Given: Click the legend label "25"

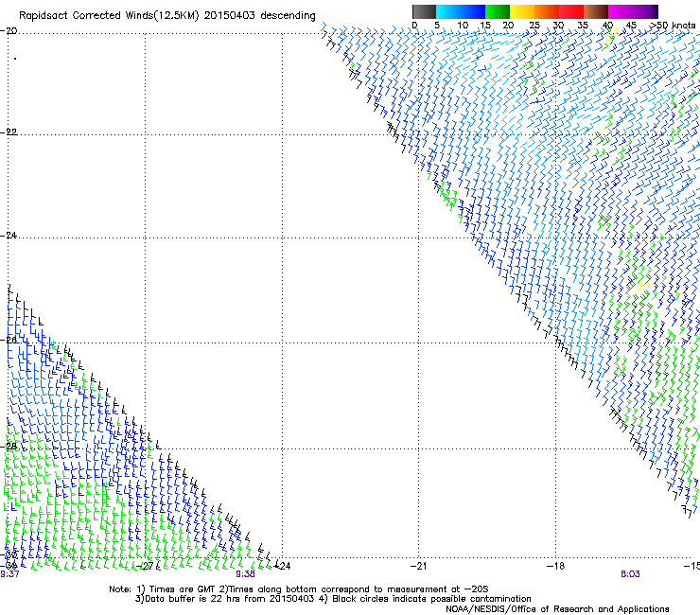Looking at the screenshot, I should [x=534, y=26].
